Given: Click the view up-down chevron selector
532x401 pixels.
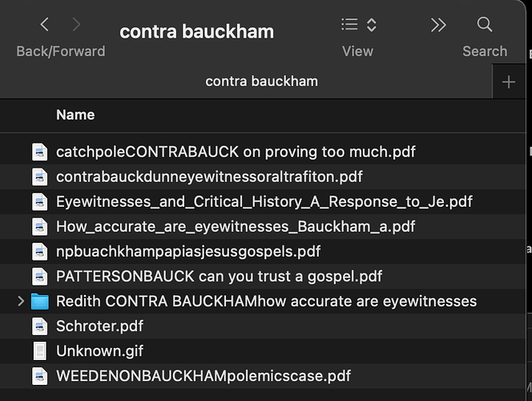Looking at the screenshot, I should (x=372, y=25).
